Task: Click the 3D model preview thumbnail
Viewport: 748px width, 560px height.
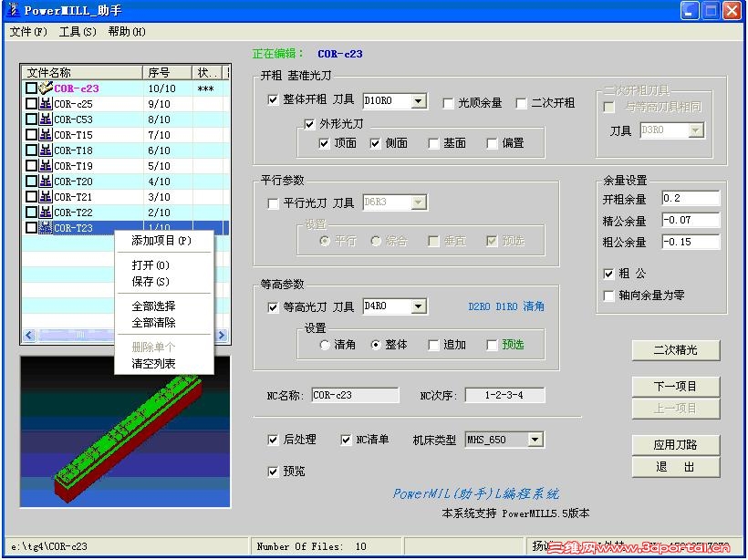Action: [125, 431]
